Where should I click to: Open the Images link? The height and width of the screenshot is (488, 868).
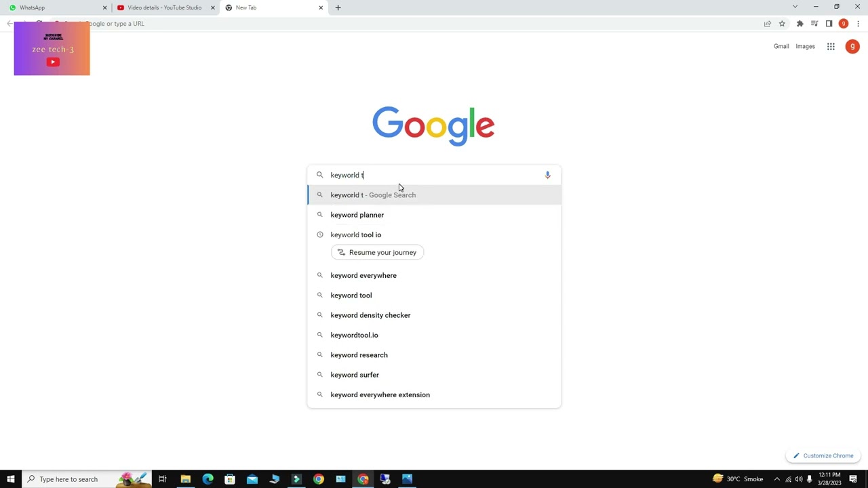tap(805, 47)
